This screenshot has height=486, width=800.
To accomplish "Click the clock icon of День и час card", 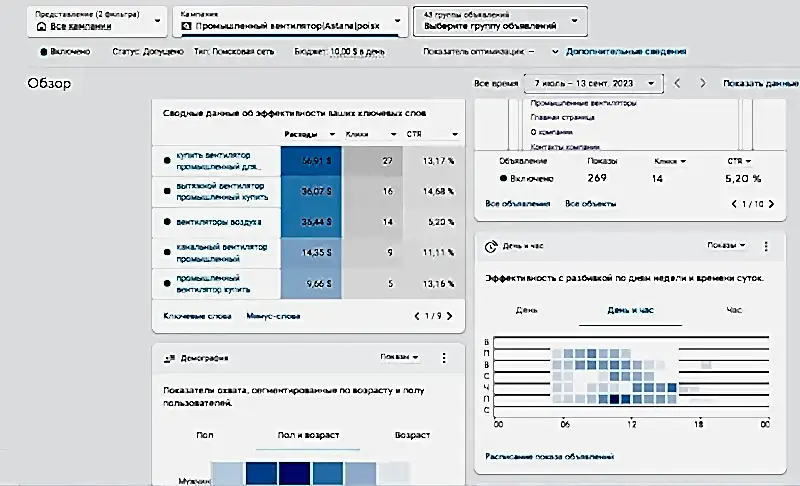I will (x=491, y=247).
